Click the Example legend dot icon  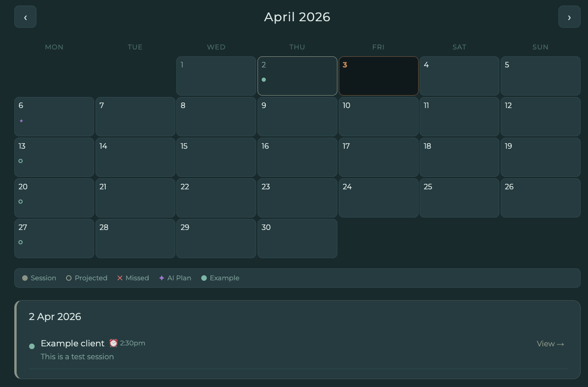tap(204, 278)
